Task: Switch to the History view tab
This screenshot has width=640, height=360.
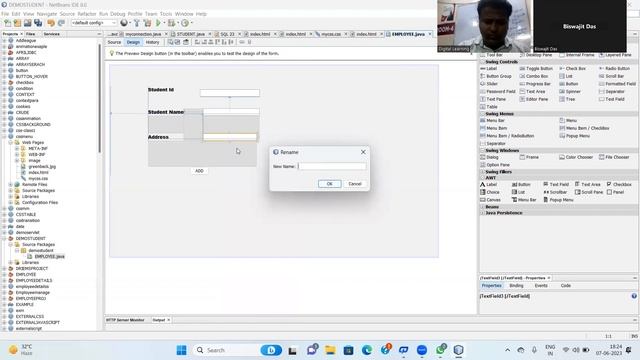Action: click(x=152, y=42)
